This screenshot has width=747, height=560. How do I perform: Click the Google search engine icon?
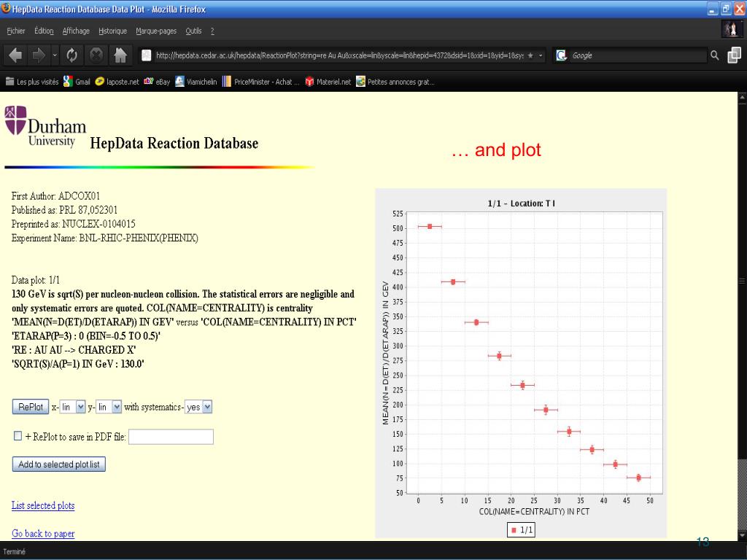tap(562, 55)
